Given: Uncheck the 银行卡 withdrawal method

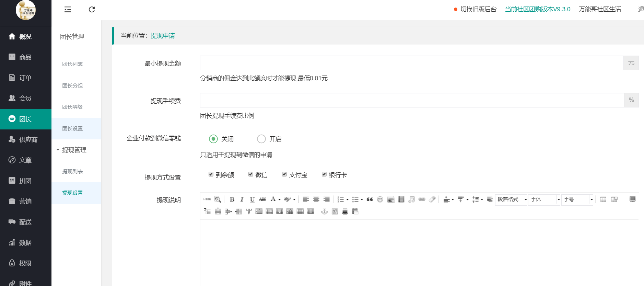Looking at the screenshot, I should [x=324, y=174].
